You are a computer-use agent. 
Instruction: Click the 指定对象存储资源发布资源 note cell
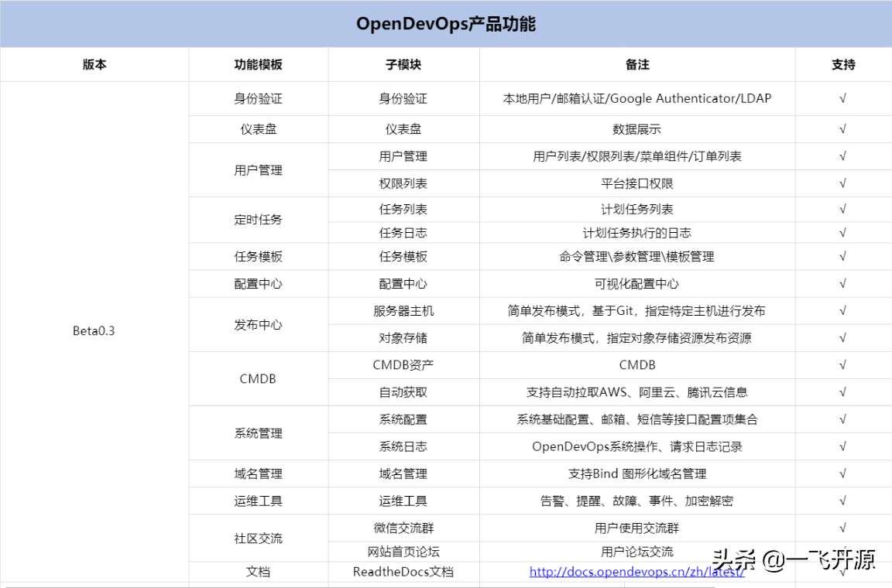click(x=637, y=338)
